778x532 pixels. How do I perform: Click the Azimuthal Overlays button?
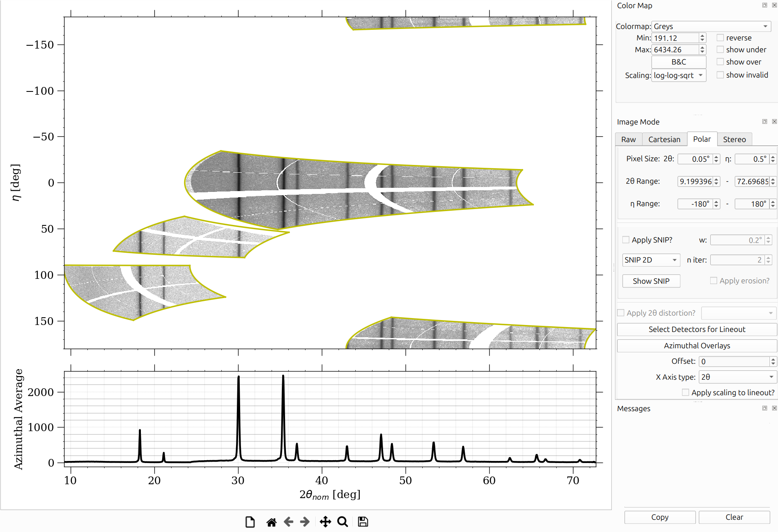(697, 345)
